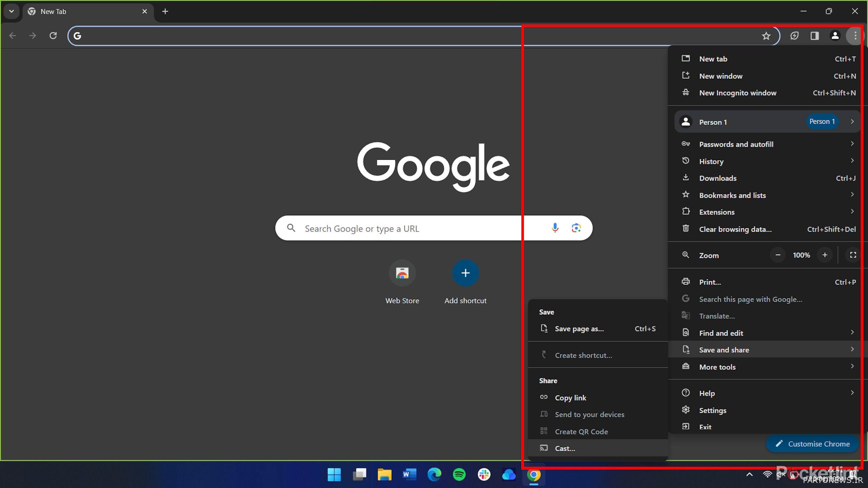The height and width of the screenshot is (488, 868).
Task: Select Save page as...
Action: [579, 328]
